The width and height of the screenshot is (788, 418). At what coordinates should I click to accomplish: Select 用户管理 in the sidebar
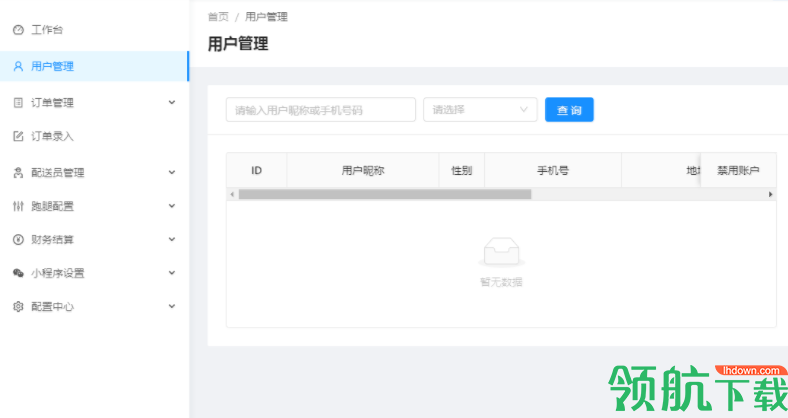click(94, 66)
